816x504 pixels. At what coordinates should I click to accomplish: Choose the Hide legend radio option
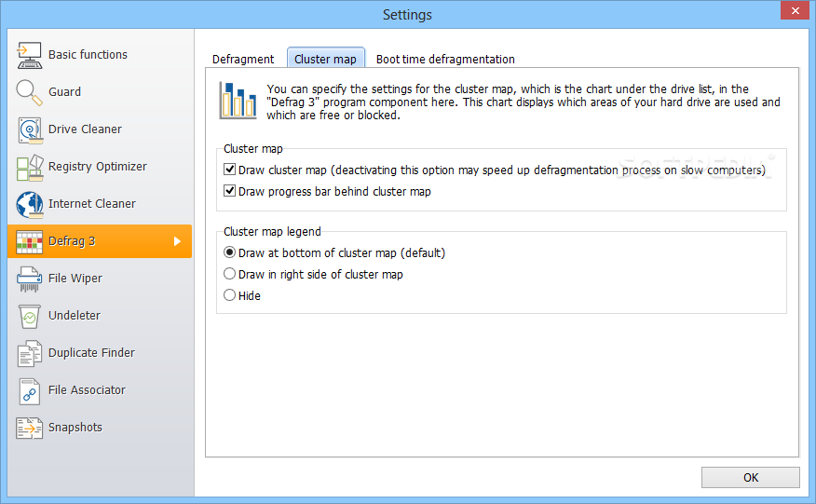(230, 296)
